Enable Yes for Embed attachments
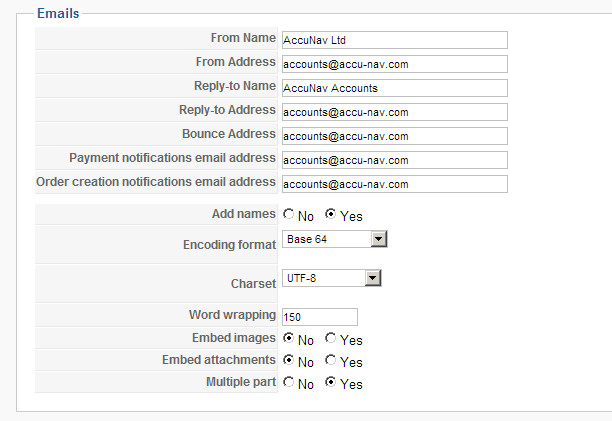 [x=331, y=361]
